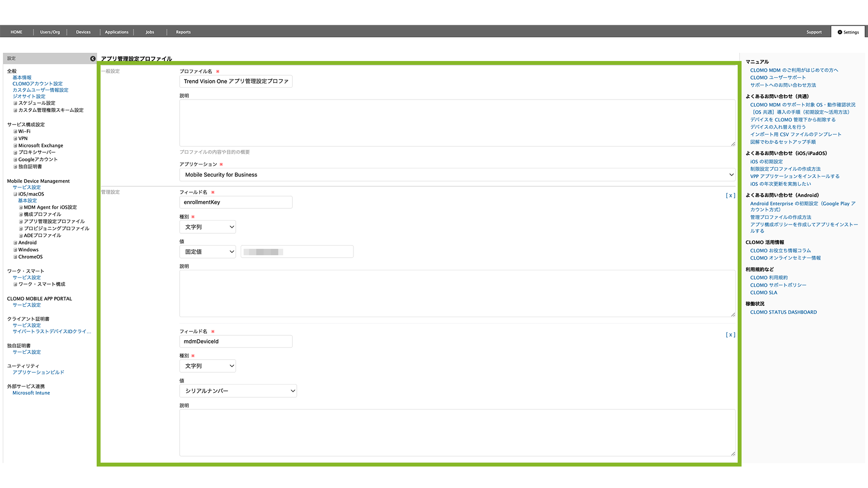The width and height of the screenshot is (868, 488).
Task: Click the プロファイル名 input field
Action: (236, 81)
